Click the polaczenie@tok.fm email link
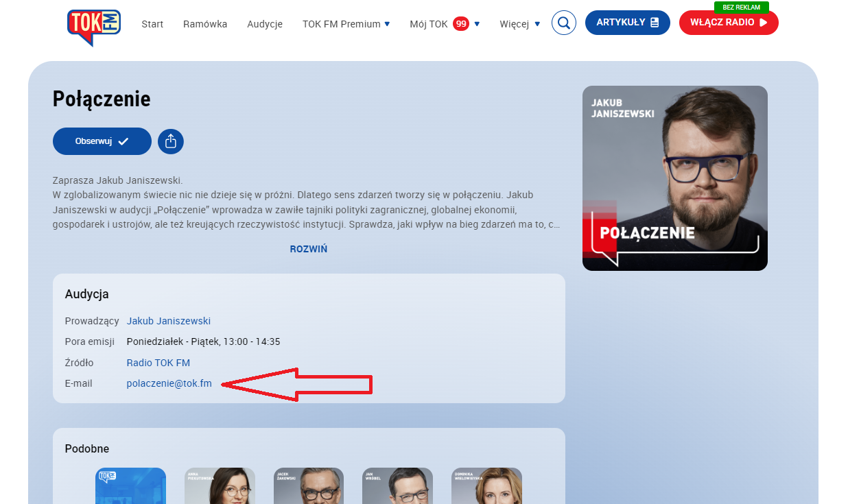The width and height of the screenshot is (848, 504). 169,383
